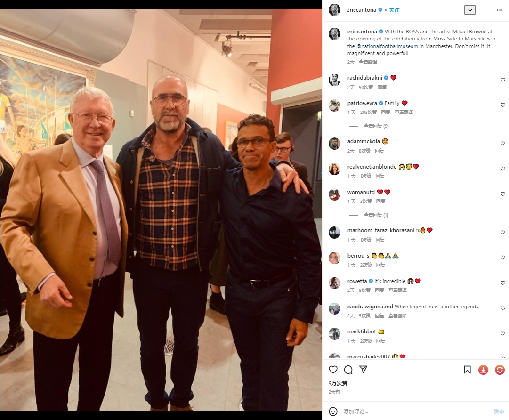Screen dimensions: 509x420
Task: Like patrice.evra's comment
Action: click(502, 105)
